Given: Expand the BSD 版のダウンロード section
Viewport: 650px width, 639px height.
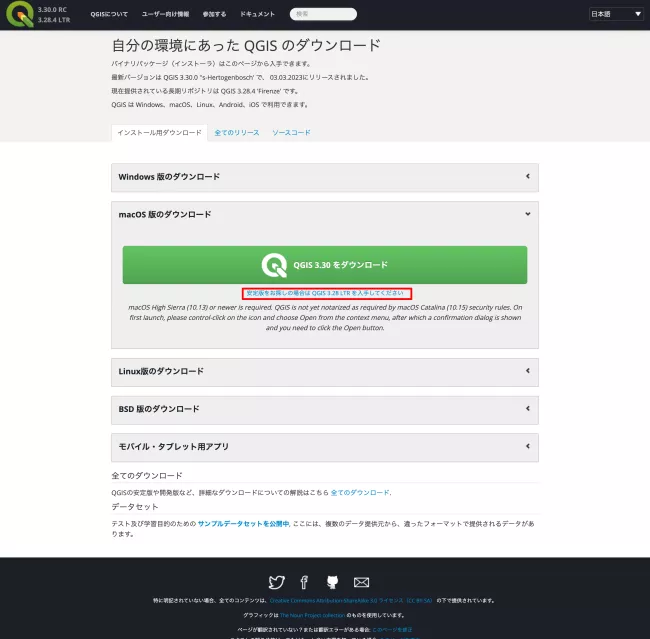Looking at the screenshot, I should [325, 409].
